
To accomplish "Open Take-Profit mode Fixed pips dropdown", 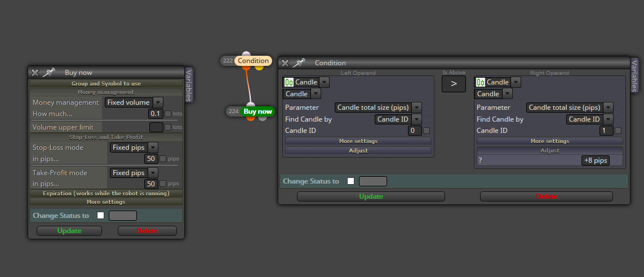I will [134, 173].
